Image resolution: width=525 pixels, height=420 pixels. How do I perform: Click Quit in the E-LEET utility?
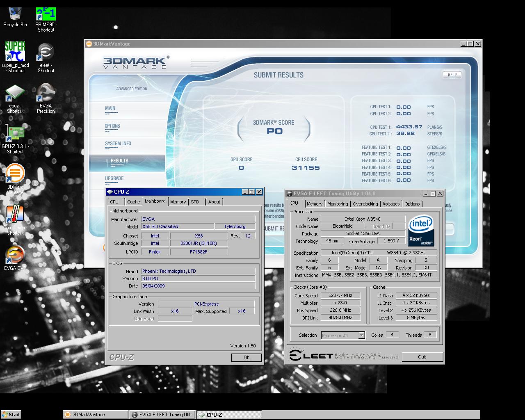tap(422, 357)
